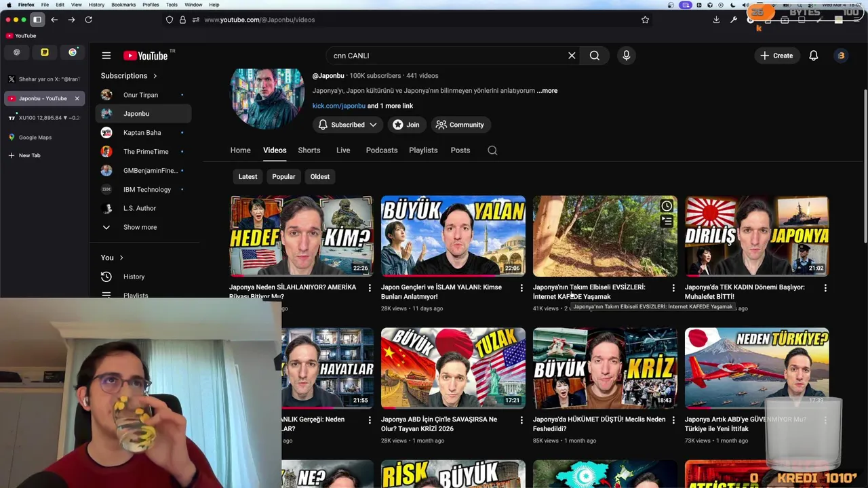The width and height of the screenshot is (868, 488).
Task: Switch to the Shorts channel tab
Action: tap(309, 150)
